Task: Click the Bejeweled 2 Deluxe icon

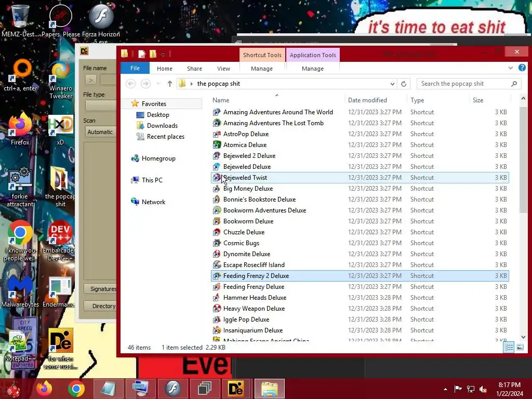Action: click(x=217, y=156)
